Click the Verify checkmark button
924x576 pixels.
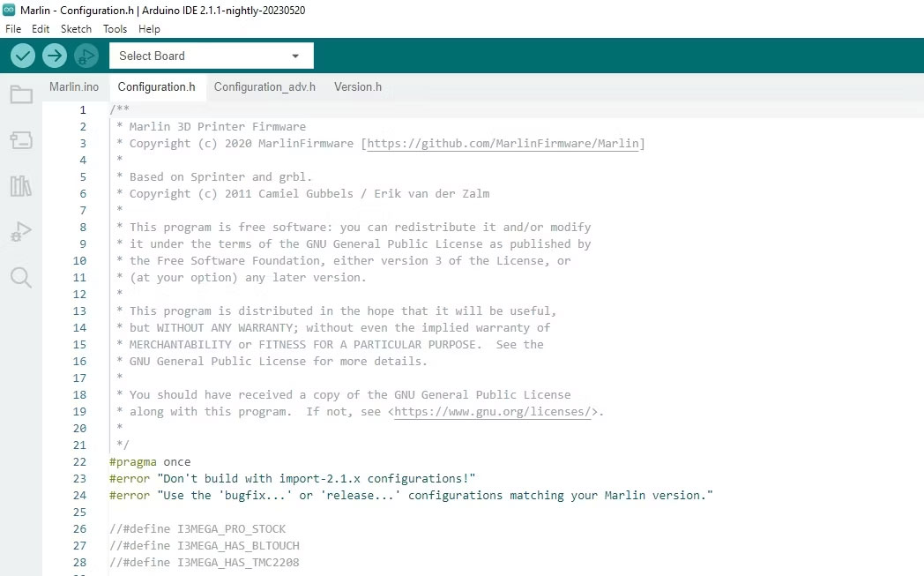click(22, 56)
